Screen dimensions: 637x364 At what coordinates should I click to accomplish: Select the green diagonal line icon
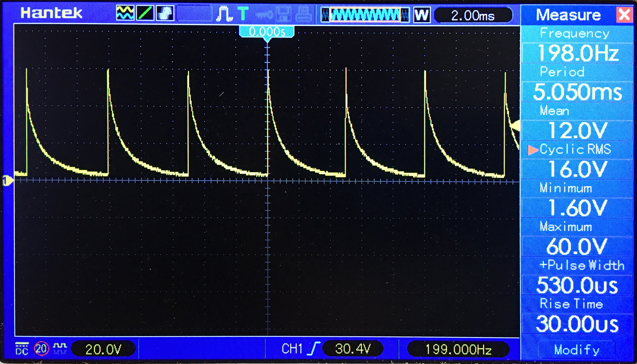tap(145, 13)
